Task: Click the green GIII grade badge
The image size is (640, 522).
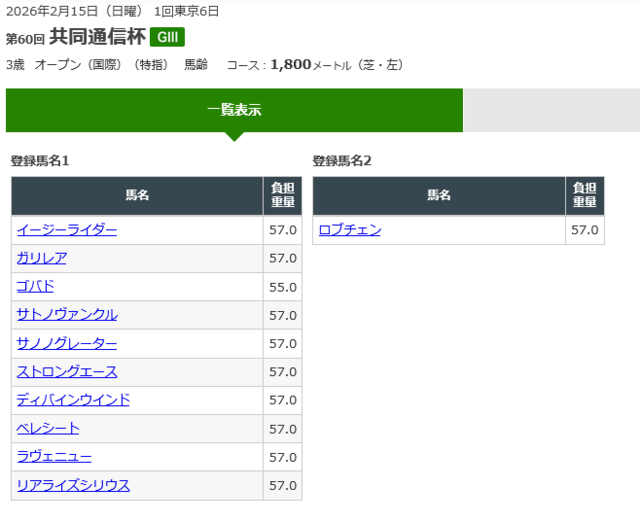Action: coord(167,38)
